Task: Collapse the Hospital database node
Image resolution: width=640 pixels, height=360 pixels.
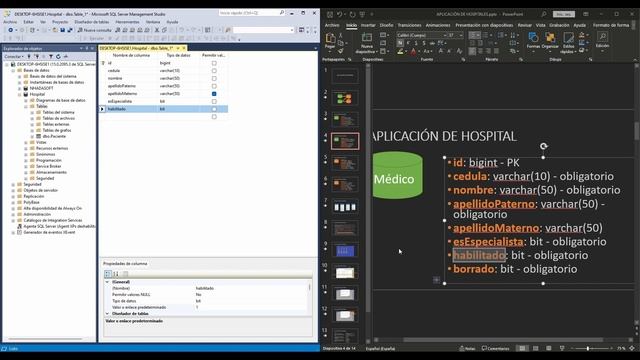Action: tap(20, 94)
